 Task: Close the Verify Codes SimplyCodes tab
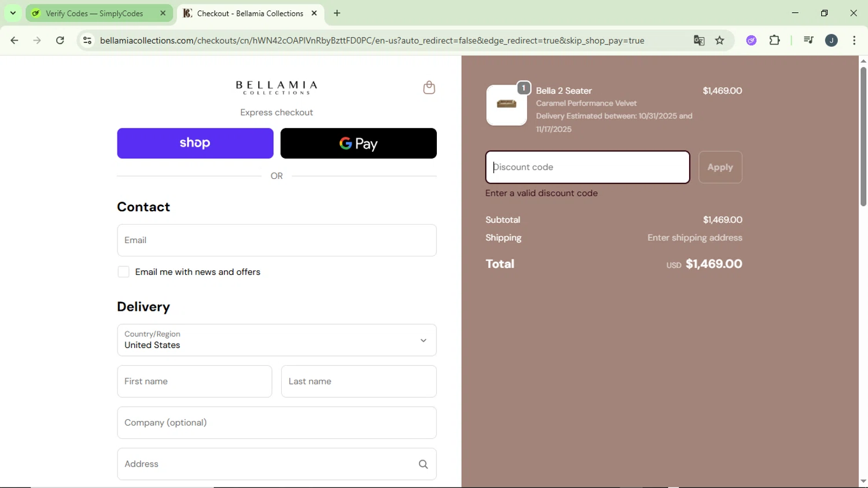coord(163,13)
